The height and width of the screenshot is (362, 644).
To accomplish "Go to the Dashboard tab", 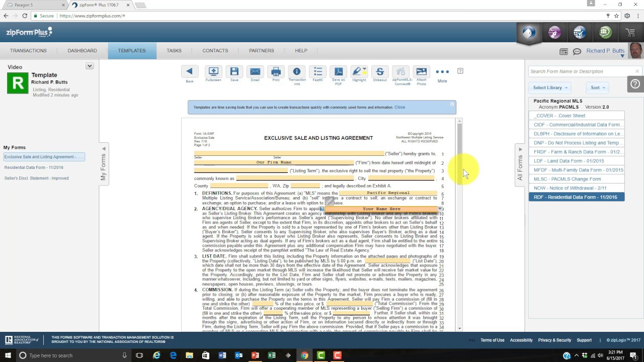I will [x=82, y=51].
